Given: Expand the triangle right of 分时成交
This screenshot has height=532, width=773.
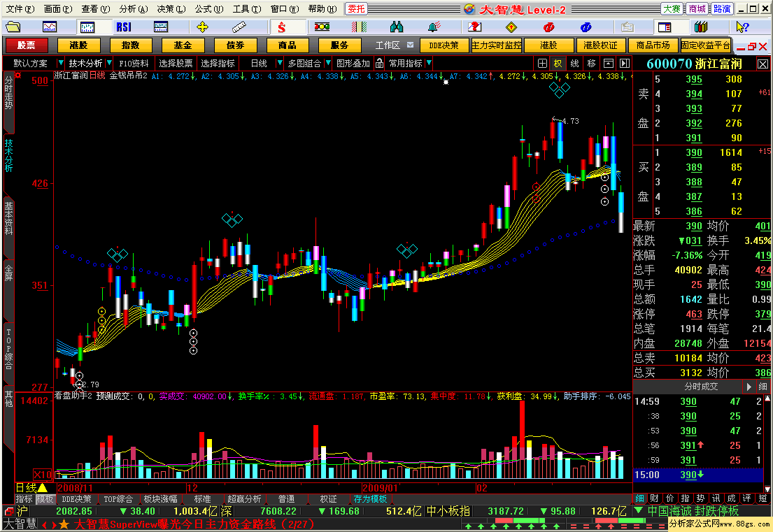Looking at the screenshot, I should coord(749,387).
